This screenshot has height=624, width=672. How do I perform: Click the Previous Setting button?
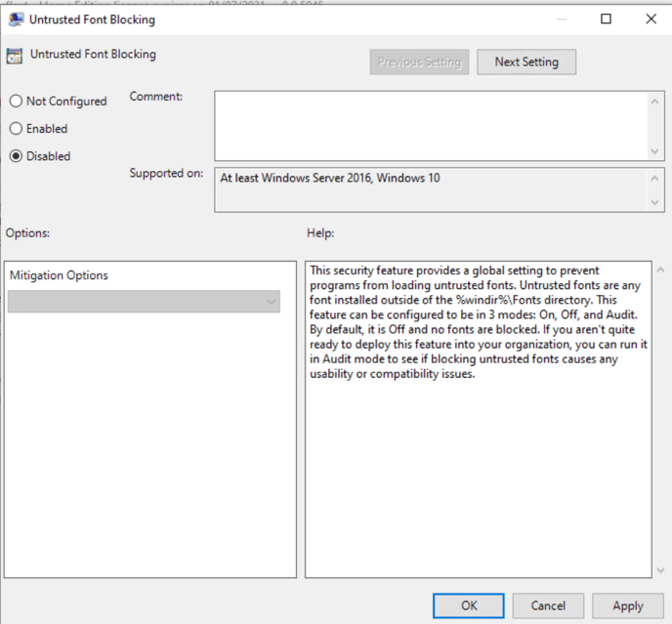click(419, 62)
